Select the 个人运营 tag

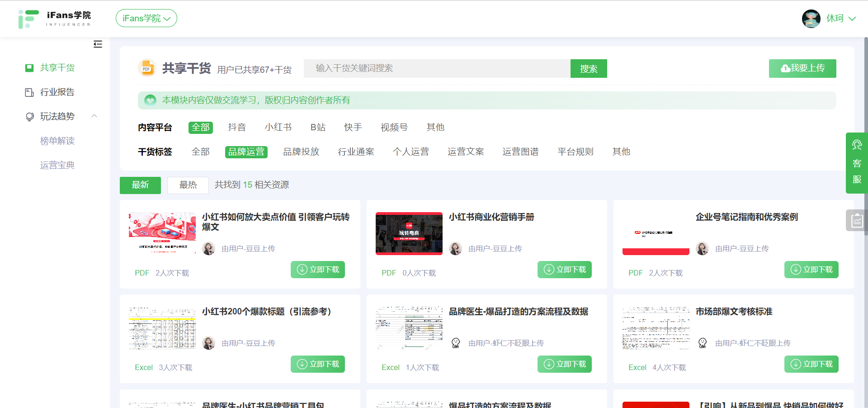(x=411, y=152)
